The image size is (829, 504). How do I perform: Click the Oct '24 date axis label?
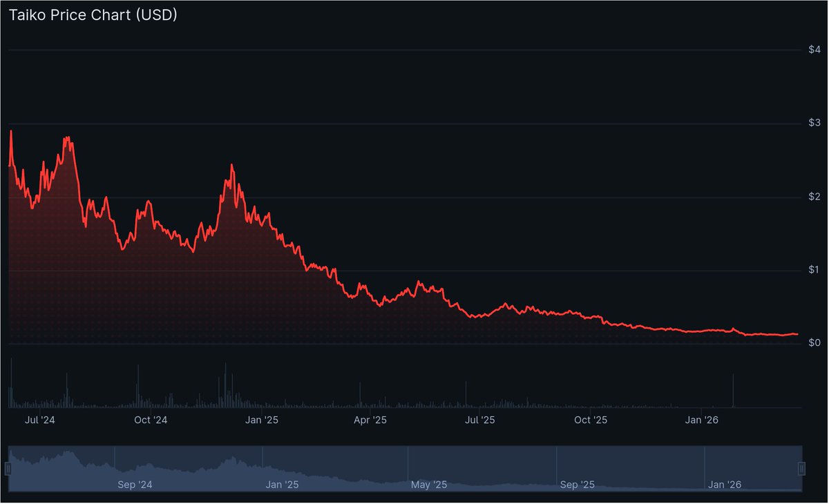click(151, 419)
